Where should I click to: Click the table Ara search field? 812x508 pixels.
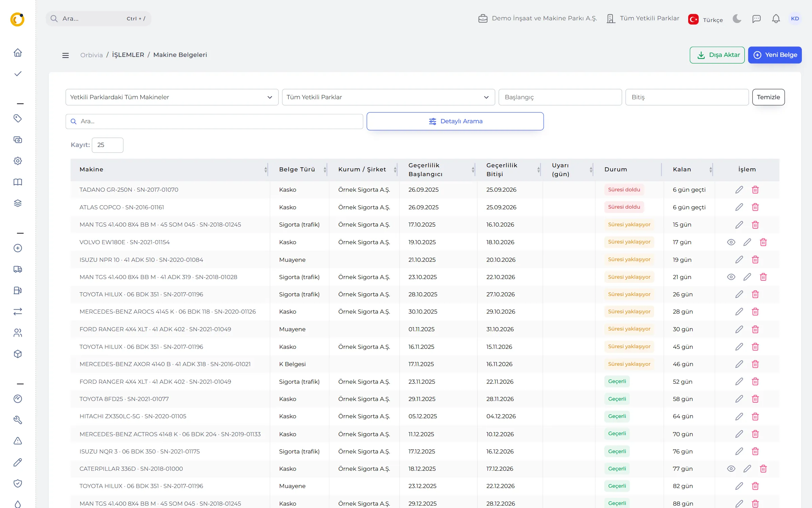click(x=214, y=121)
